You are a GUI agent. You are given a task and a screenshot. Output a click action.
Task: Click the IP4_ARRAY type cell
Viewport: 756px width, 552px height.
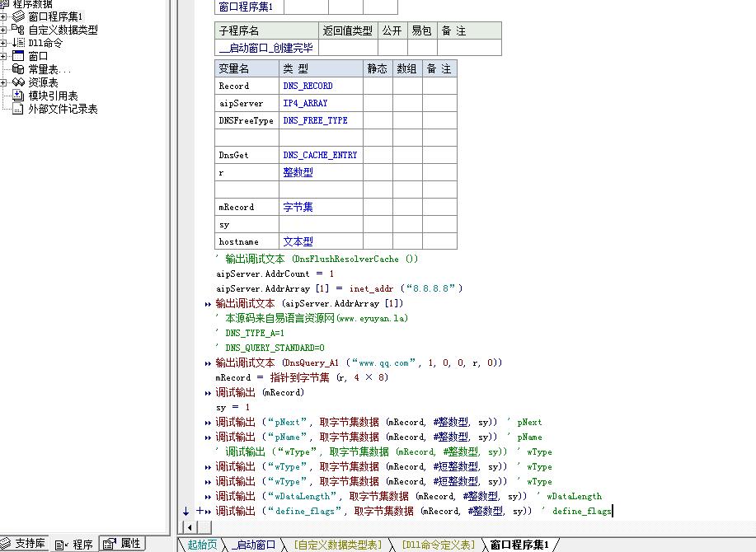pos(321,103)
